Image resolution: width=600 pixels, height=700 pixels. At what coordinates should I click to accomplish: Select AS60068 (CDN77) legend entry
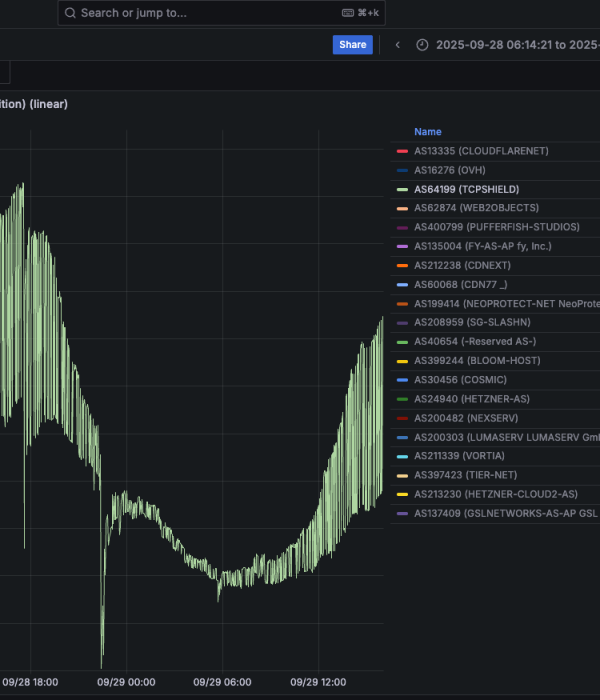(x=461, y=284)
